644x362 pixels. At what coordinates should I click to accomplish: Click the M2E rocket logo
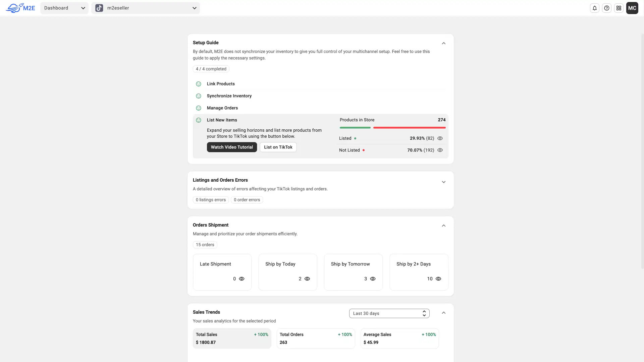pos(20,8)
